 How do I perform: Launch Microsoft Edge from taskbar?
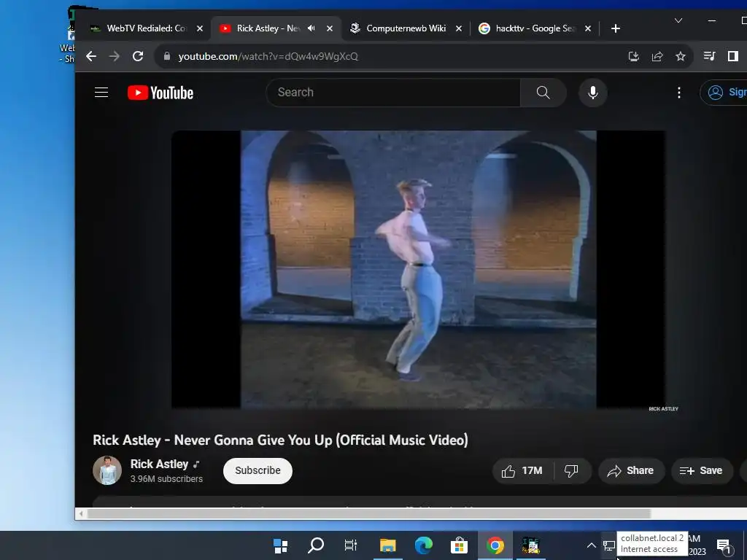[424, 545]
